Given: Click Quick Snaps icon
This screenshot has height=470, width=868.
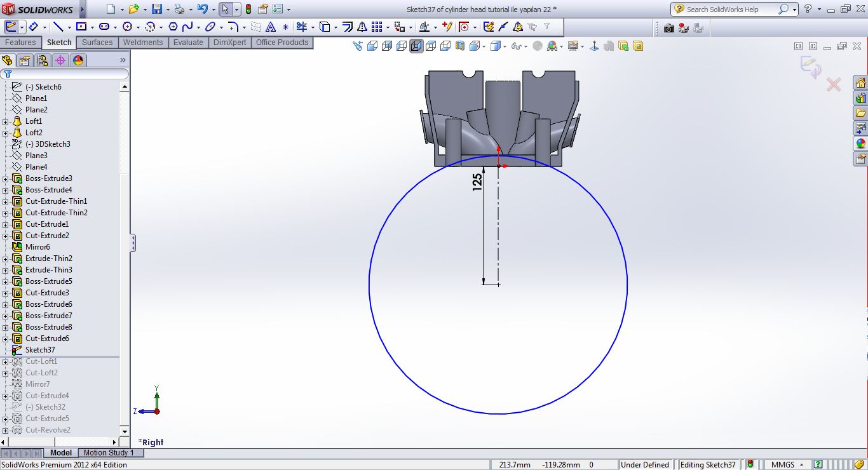Looking at the screenshot, I should click(x=464, y=27).
